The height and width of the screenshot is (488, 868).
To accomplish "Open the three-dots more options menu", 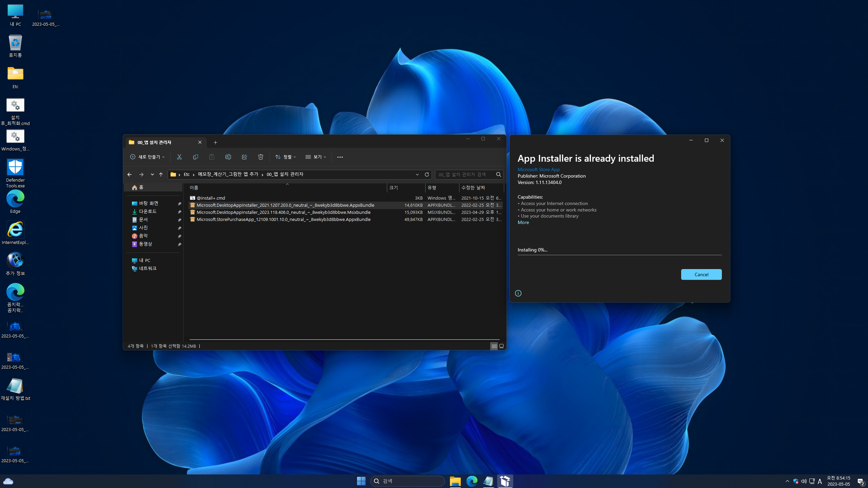I will (340, 157).
